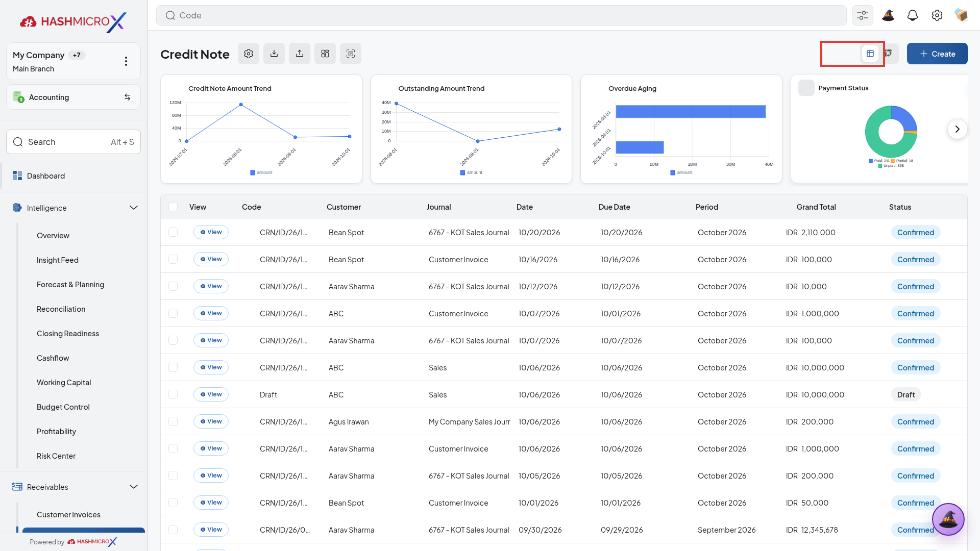
Task: Show next chart cards with arrow
Action: pos(958,129)
